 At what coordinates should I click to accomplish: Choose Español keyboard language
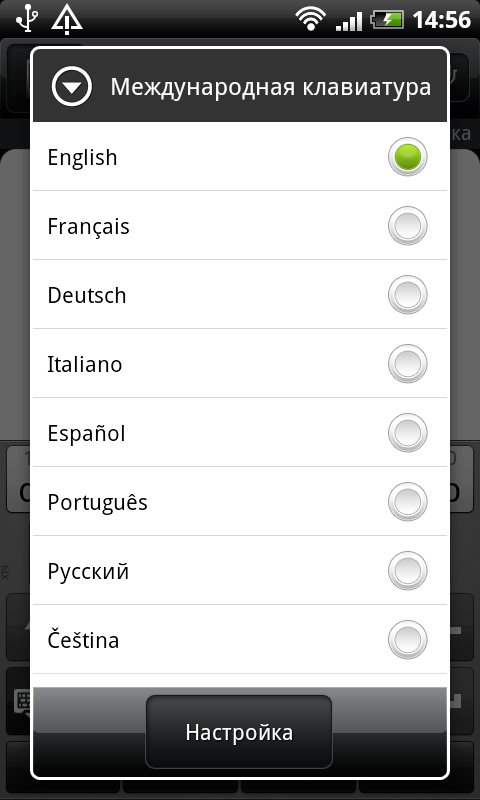pos(240,433)
